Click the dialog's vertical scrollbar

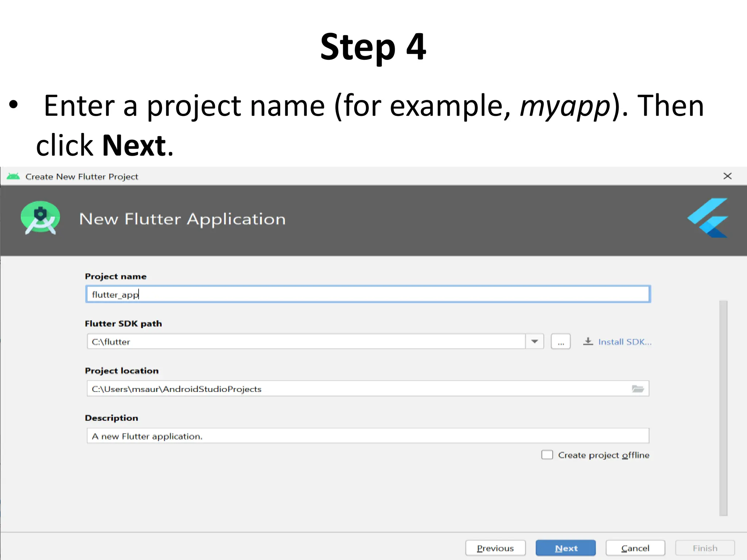click(723, 408)
